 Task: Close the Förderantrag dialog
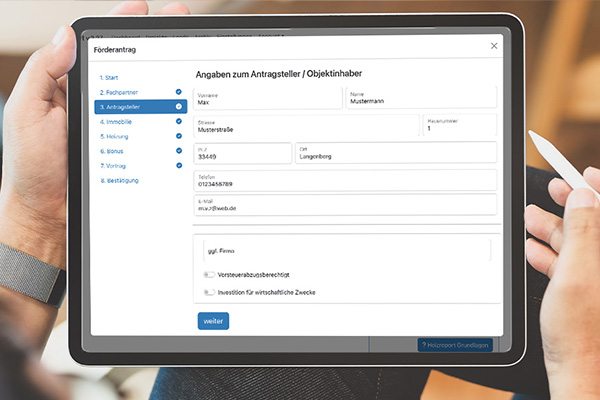pos(494,46)
